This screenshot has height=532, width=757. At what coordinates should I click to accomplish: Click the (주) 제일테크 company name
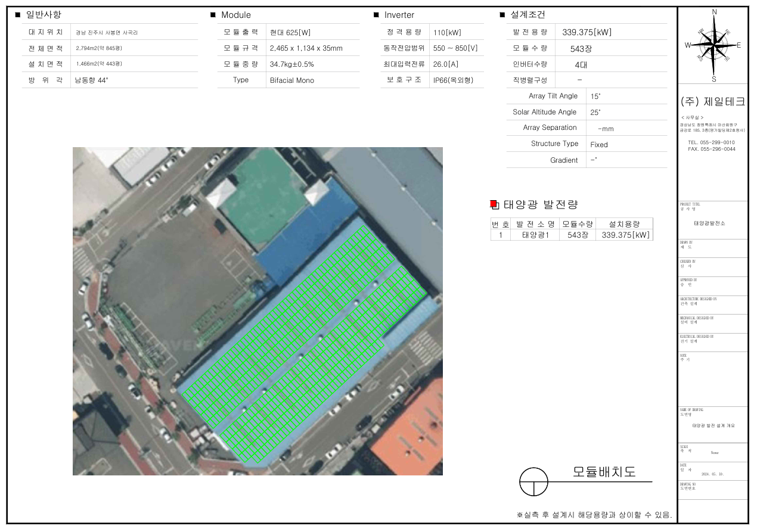(x=712, y=102)
